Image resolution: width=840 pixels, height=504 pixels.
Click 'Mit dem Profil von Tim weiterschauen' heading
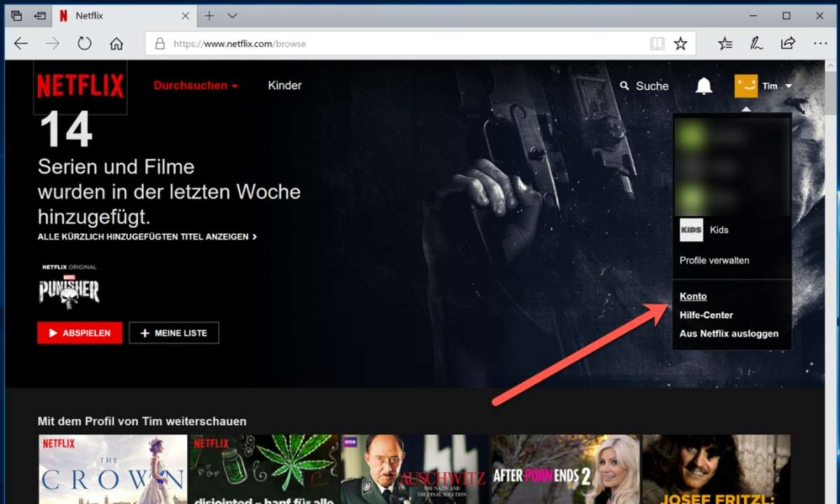click(x=142, y=421)
